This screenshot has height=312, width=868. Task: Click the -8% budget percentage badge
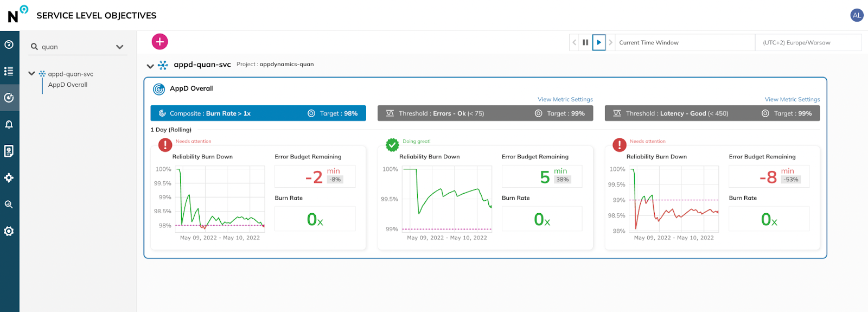(335, 180)
